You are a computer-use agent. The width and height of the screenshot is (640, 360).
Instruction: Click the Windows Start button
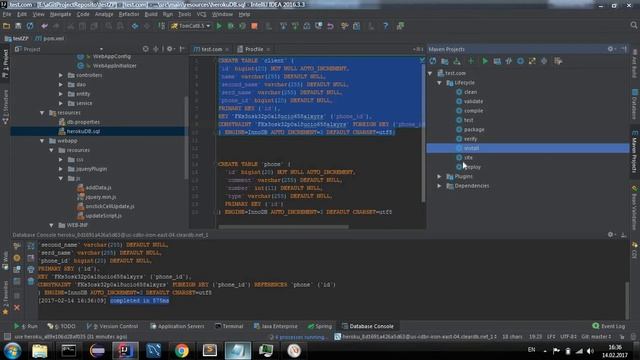tap(12, 351)
